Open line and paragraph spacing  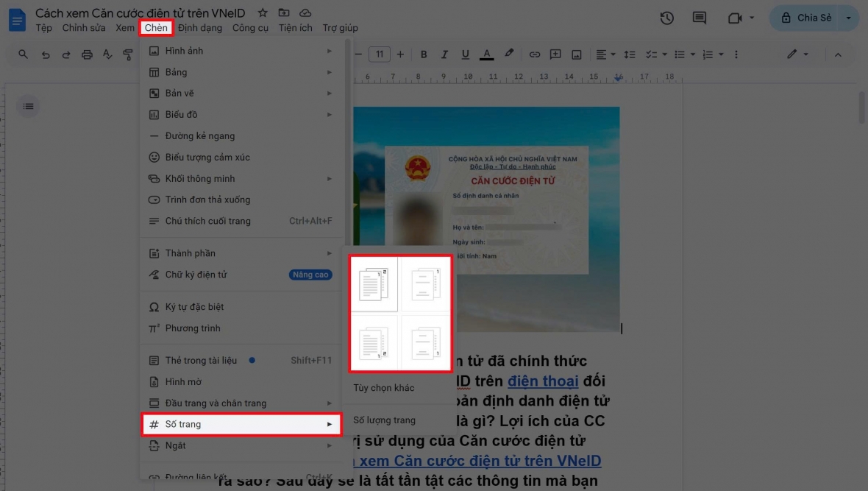coord(630,54)
